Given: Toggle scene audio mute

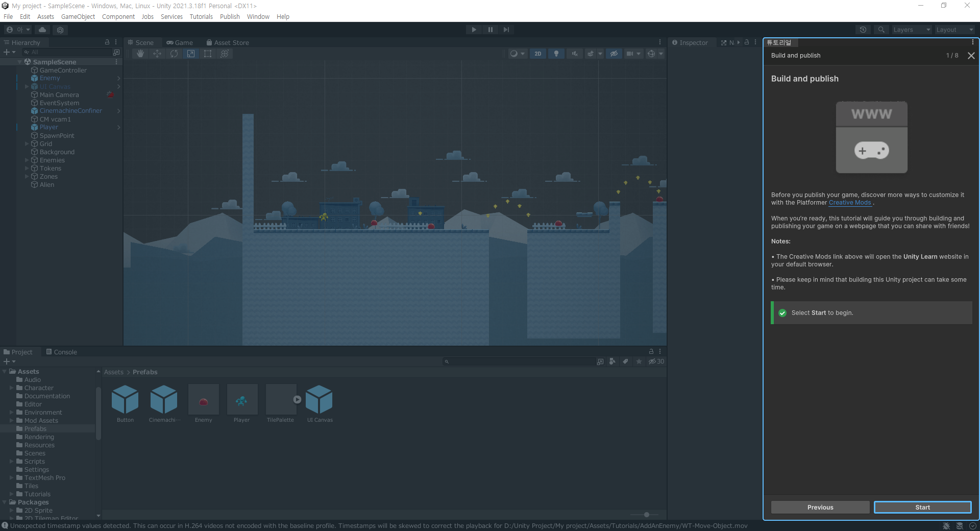Looking at the screenshot, I should coord(575,54).
